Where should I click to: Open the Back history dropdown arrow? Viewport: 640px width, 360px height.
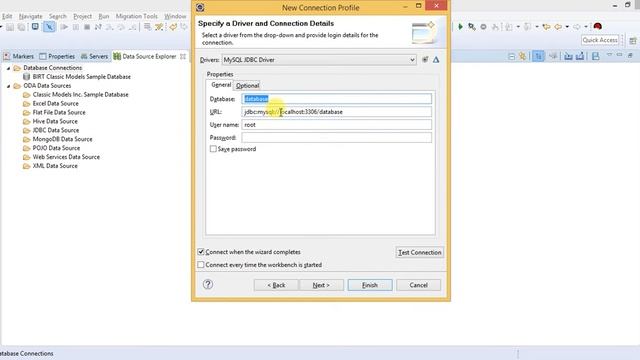point(567,27)
